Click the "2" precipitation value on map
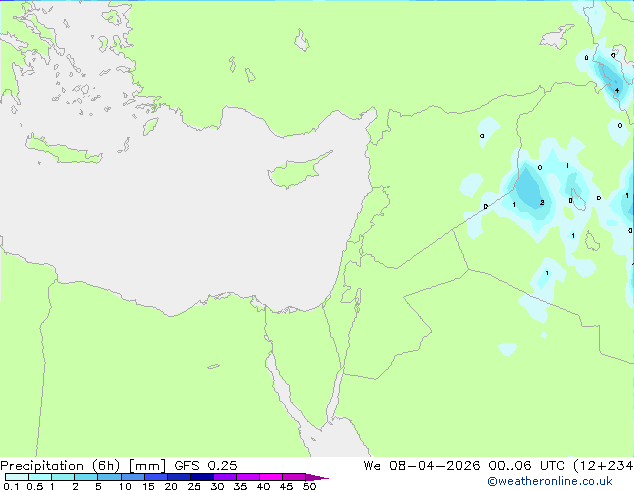Image resolution: width=634 pixels, height=490 pixels. [x=542, y=203]
